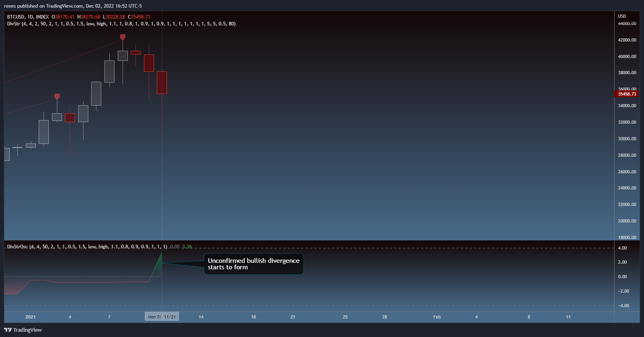Click the 7 date label on time axis
Image resolution: width=644 pixels, height=337 pixels.
(x=109, y=317)
